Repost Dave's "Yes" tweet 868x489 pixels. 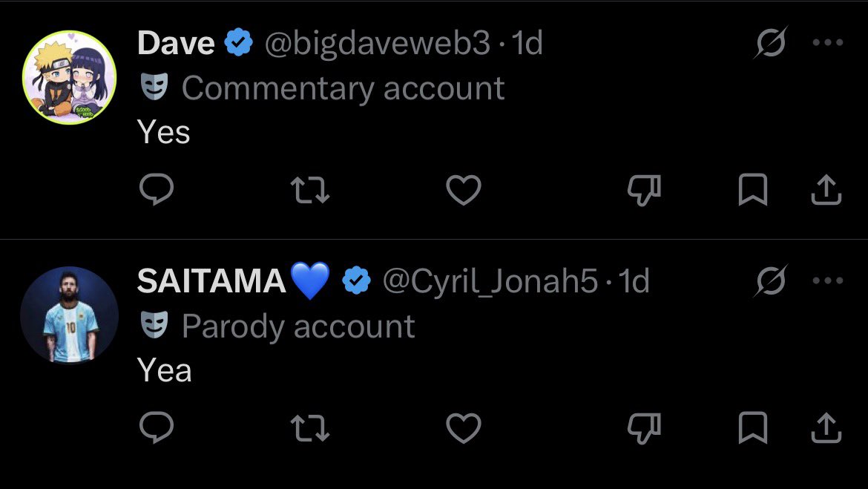pyautogui.click(x=310, y=190)
